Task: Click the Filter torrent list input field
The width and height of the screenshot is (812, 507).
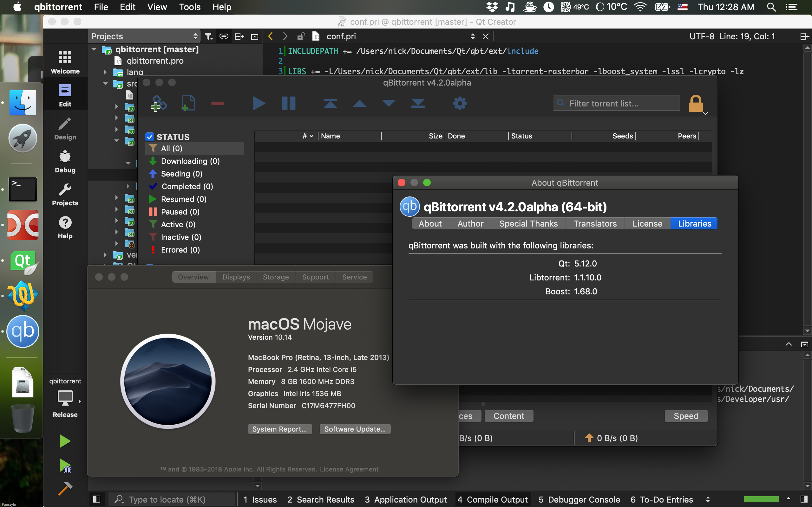Action: click(622, 103)
